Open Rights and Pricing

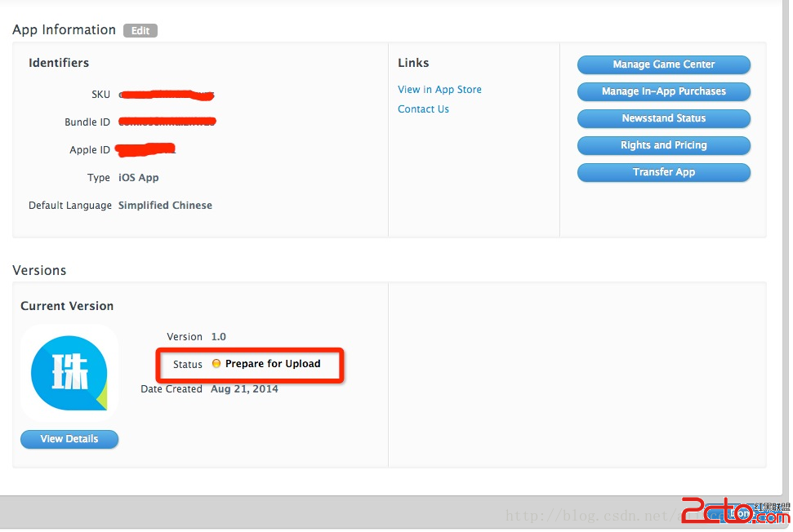(663, 145)
